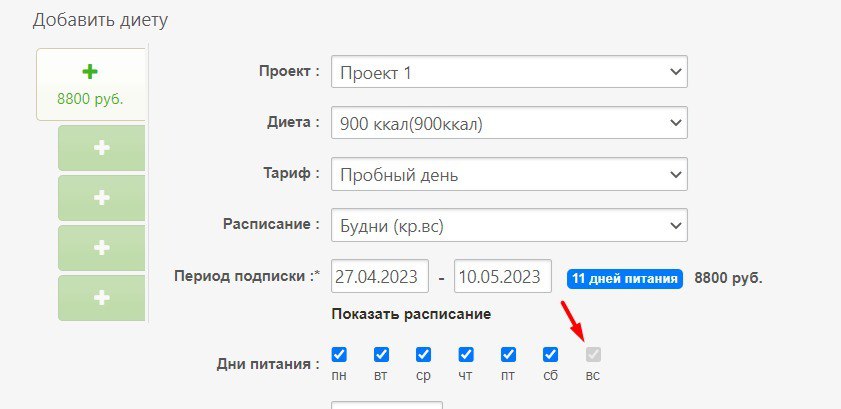
Task: Open the Проект dropdown
Action: pyautogui.click(x=508, y=73)
